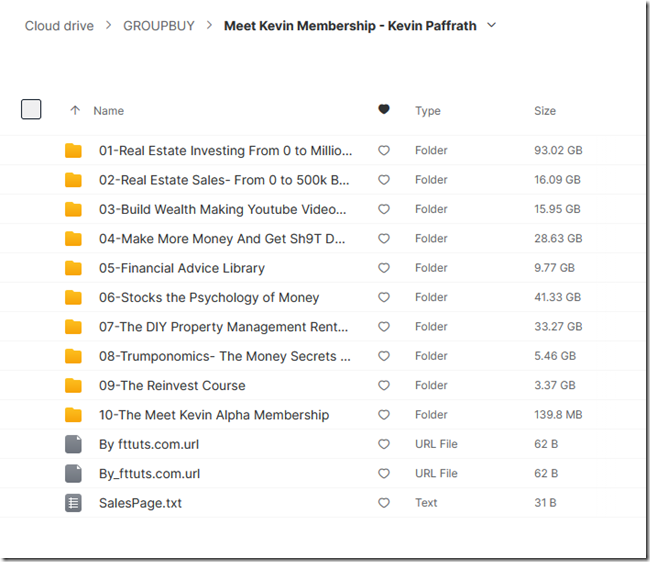Select By fttuts.com.url file name

[x=149, y=444]
